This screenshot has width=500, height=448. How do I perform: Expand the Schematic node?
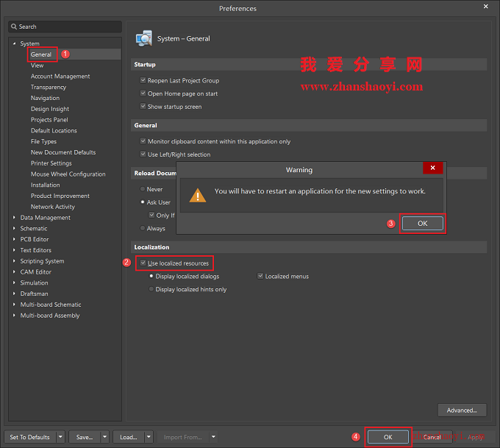tap(14, 228)
